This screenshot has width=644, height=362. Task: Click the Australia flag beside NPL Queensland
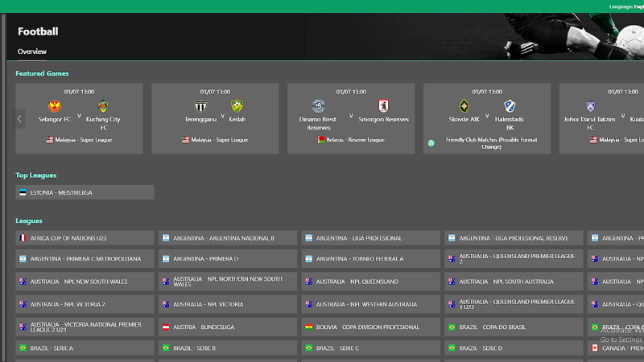click(308, 282)
